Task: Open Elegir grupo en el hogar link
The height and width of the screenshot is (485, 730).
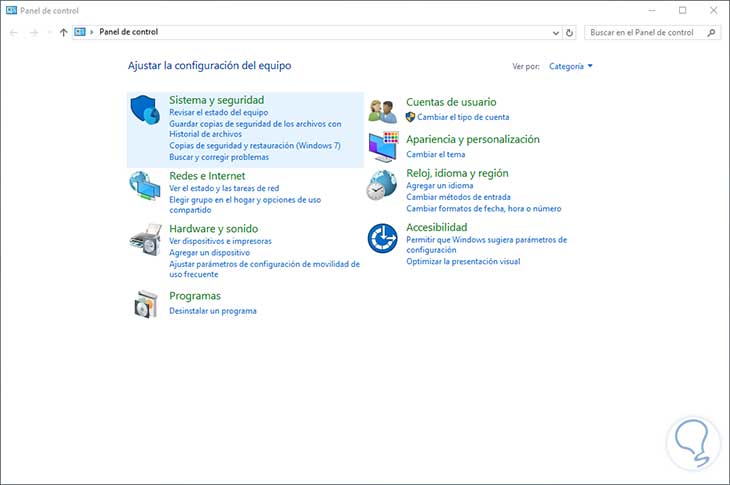Action: click(x=245, y=205)
